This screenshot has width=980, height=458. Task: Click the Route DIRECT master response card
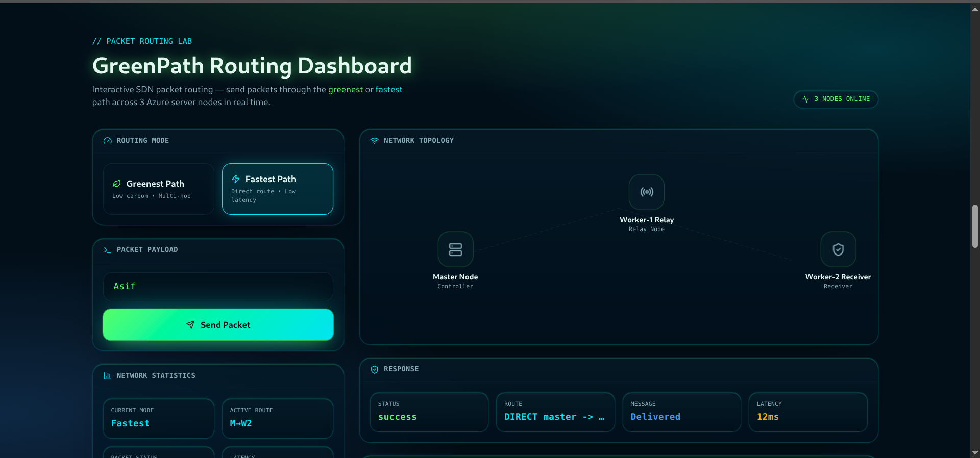[x=555, y=412]
